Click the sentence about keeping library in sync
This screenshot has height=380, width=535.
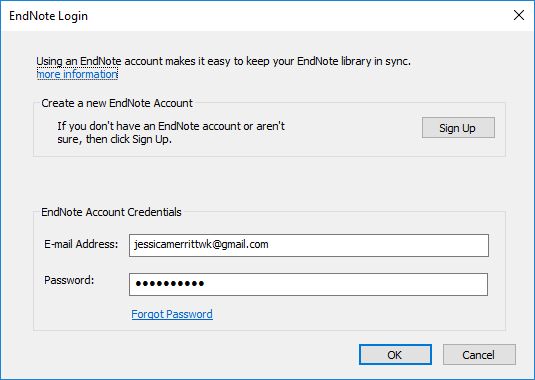tap(223, 61)
